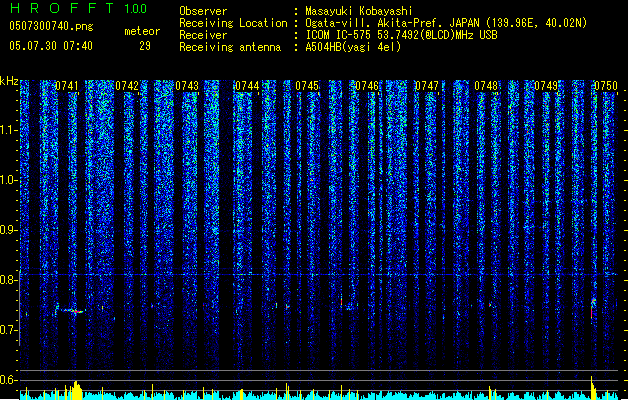Click the Receiving Location label

coord(233,23)
